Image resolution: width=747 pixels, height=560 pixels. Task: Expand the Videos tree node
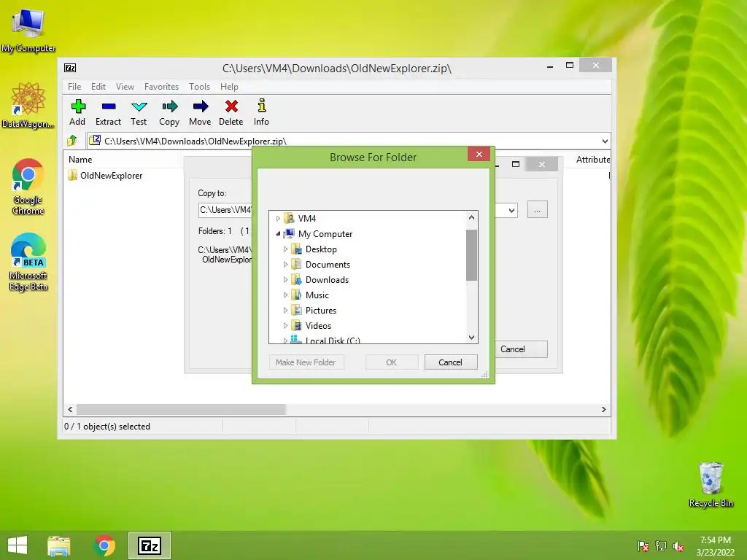click(285, 326)
